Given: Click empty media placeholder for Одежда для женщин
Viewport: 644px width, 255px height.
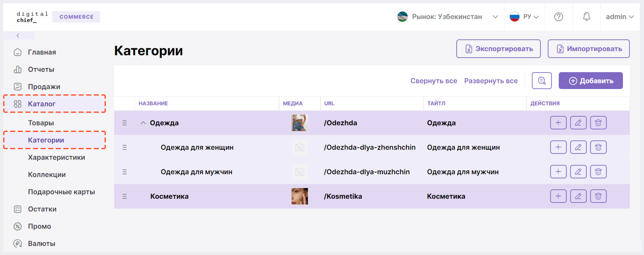Looking at the screenshot, I should click(x=299, y=147).
